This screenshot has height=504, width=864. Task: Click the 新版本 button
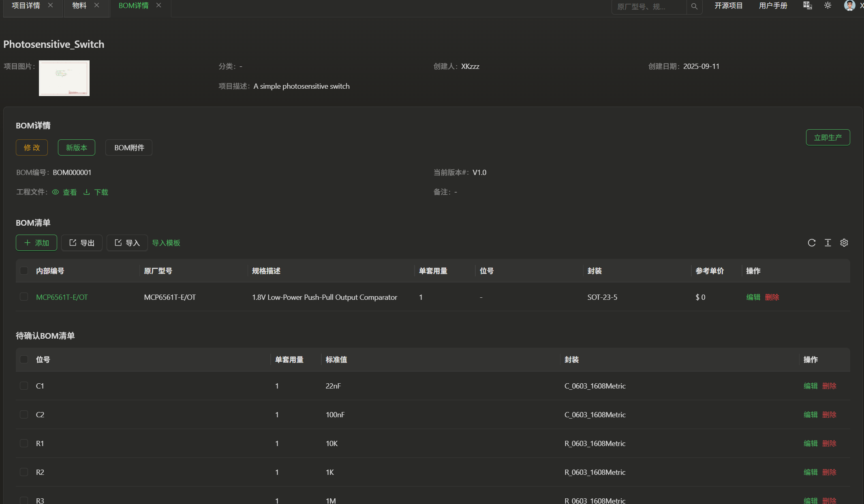click(76, 147)
